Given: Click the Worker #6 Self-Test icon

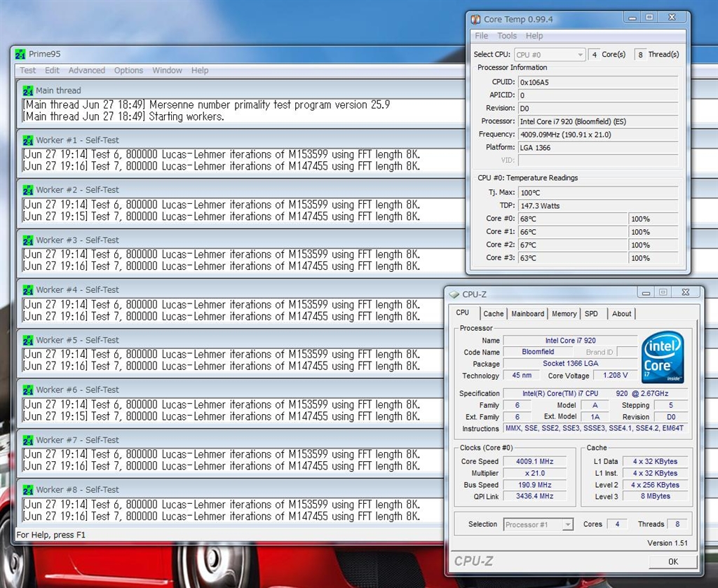Looking at the screenshot, I should click(28, 390).
